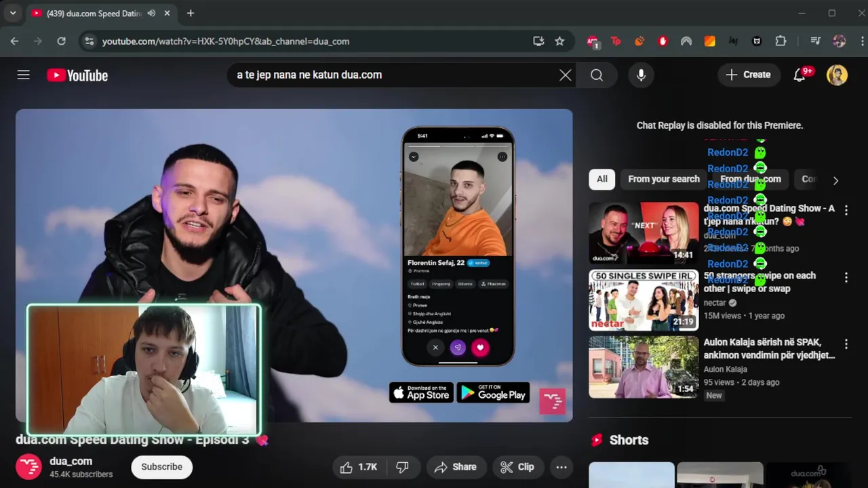Run search with the magnifier button
The image size is (868, 488).
click(597, 75)
